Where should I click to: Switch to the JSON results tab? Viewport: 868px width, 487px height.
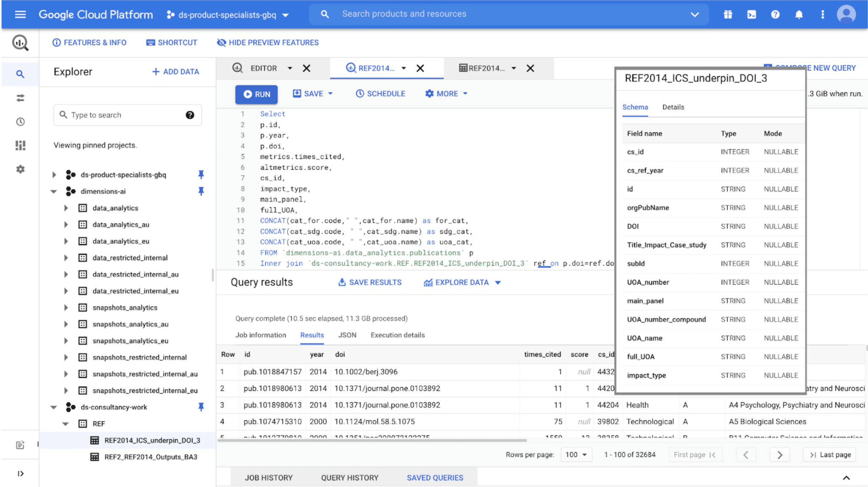[x=347, y=335]
